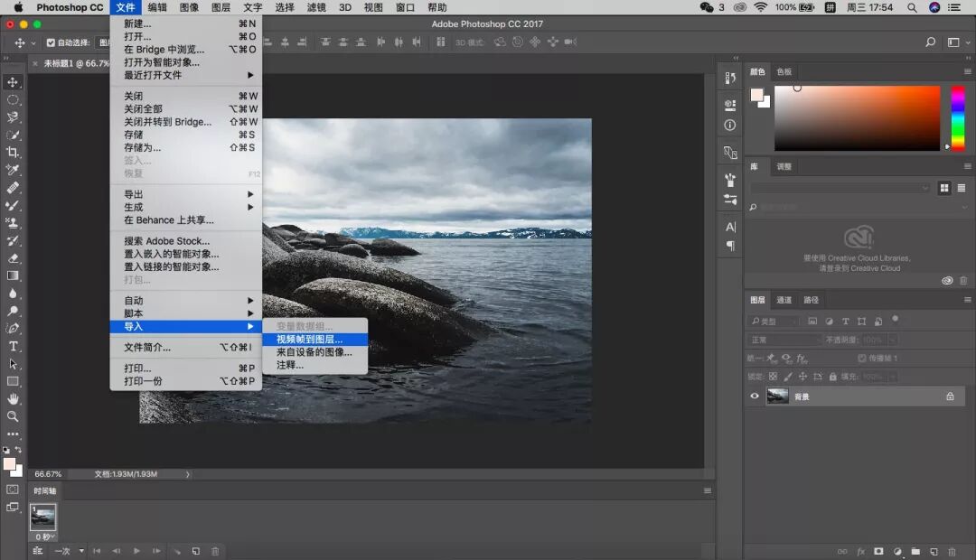
Task: Switch Libraries panel to grid view
Action: pyautogui.click(x=944, y=188)
